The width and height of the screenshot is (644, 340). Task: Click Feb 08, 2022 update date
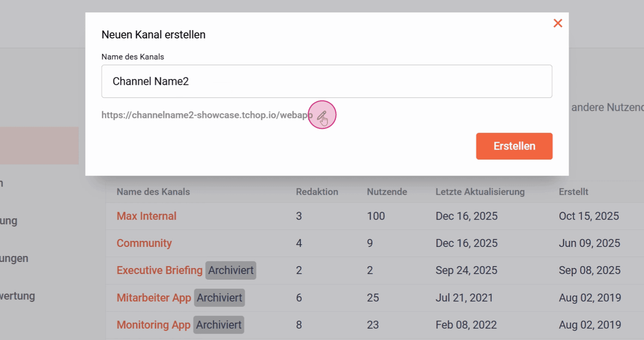(x=466, y=325)
